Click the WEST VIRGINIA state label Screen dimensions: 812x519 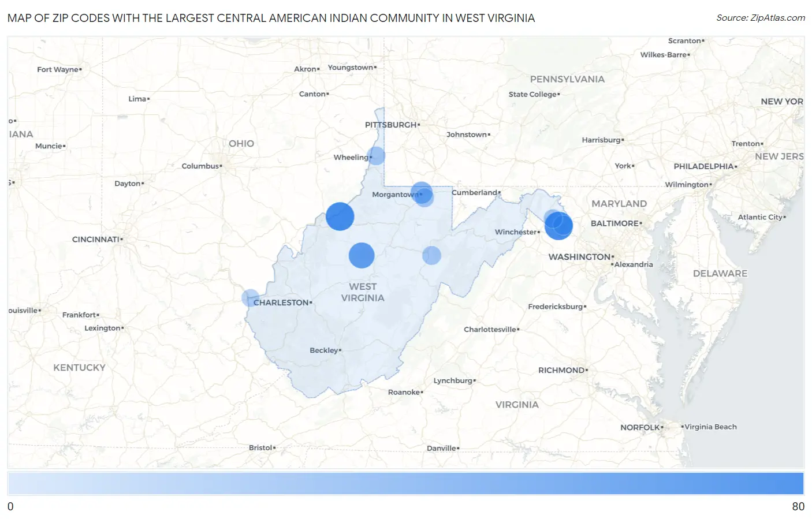click(363, 292)
